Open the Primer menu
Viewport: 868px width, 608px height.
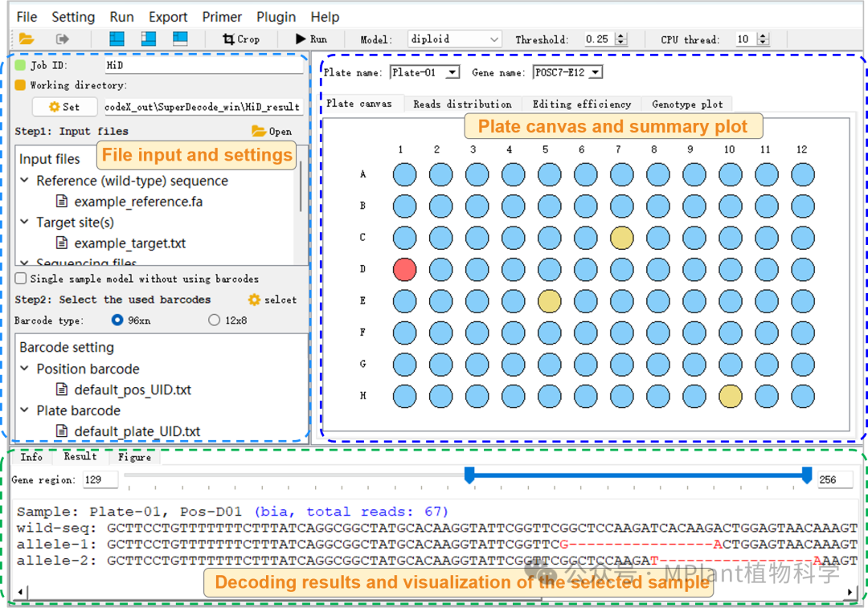pyautogui.click(x=223, y=17)
